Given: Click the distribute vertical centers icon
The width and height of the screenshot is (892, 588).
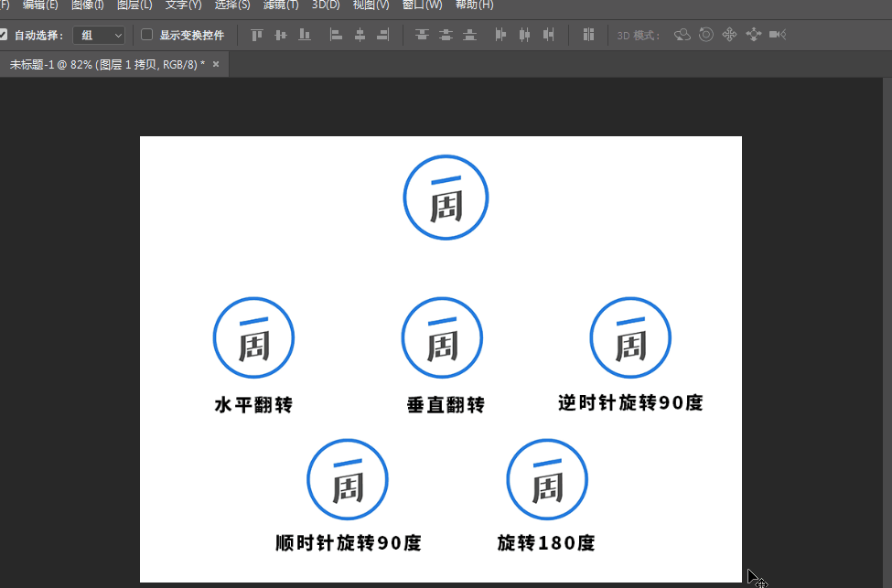Looking at the screenshot, I should pyautogui.click(x=445, y=34).
